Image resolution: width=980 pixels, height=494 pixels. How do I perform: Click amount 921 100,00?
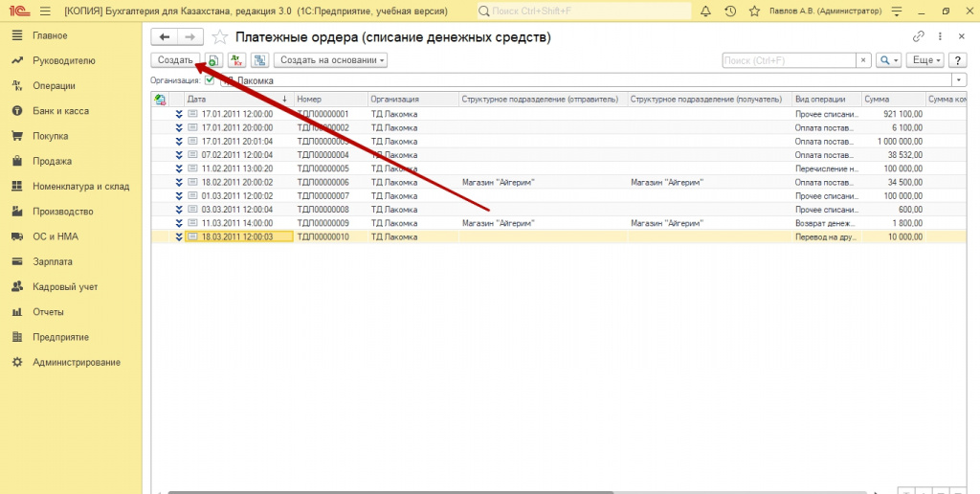903,115
